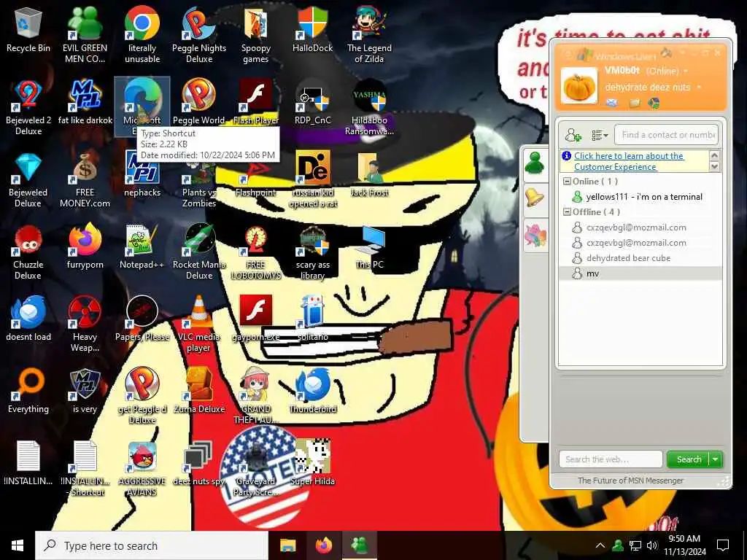Open Peggle Nights Deluxe shortcut
The width and height of the screenshot is (747, 560).
(x=198, y=36)
